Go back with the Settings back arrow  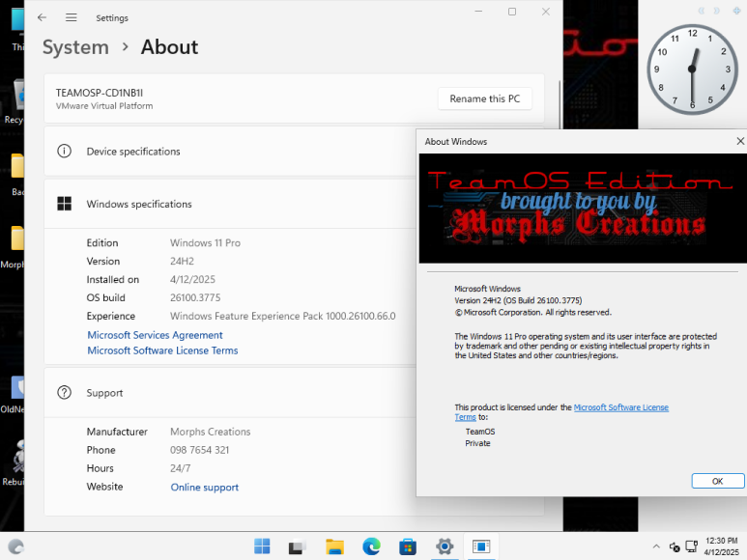tap(42, 17)
